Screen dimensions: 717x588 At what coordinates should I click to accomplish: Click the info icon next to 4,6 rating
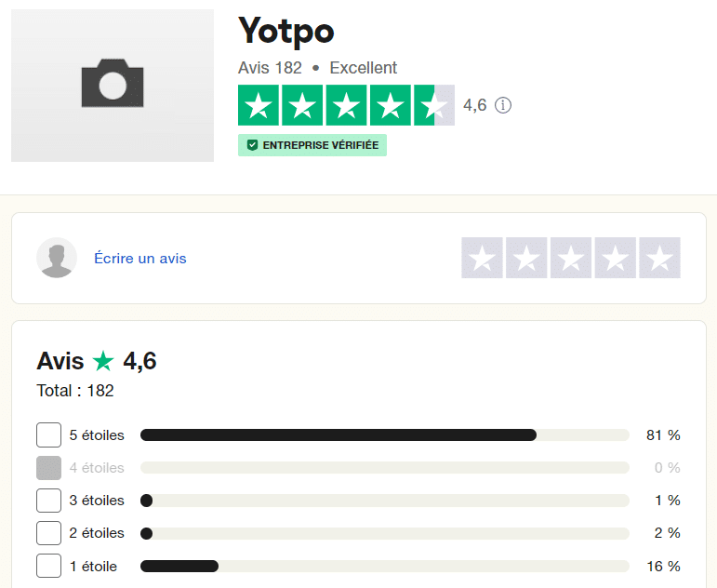point(503,105)
